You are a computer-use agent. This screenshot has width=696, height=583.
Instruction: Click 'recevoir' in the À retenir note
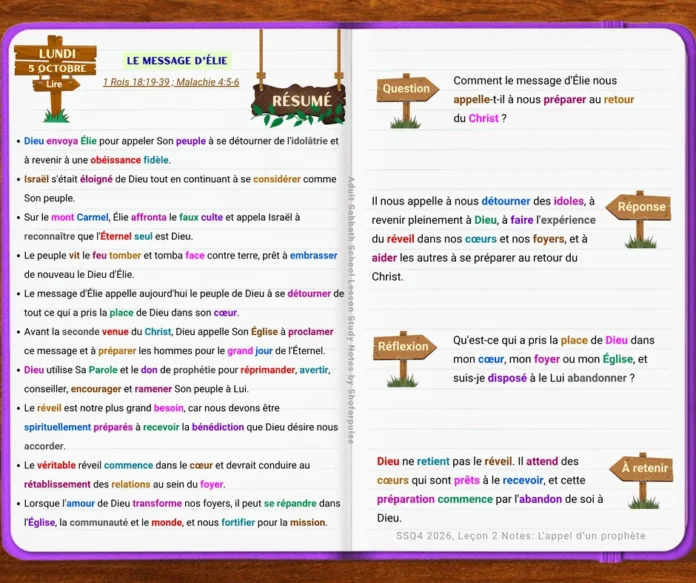pos(523,480)
